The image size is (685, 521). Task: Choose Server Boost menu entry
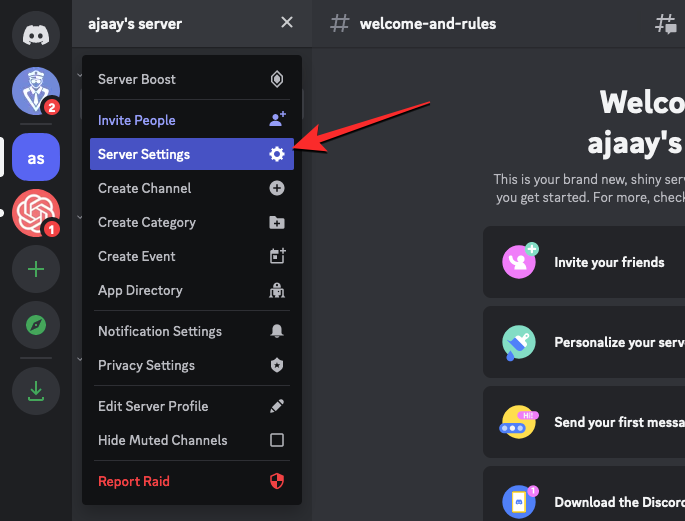(x=191, y=80)
